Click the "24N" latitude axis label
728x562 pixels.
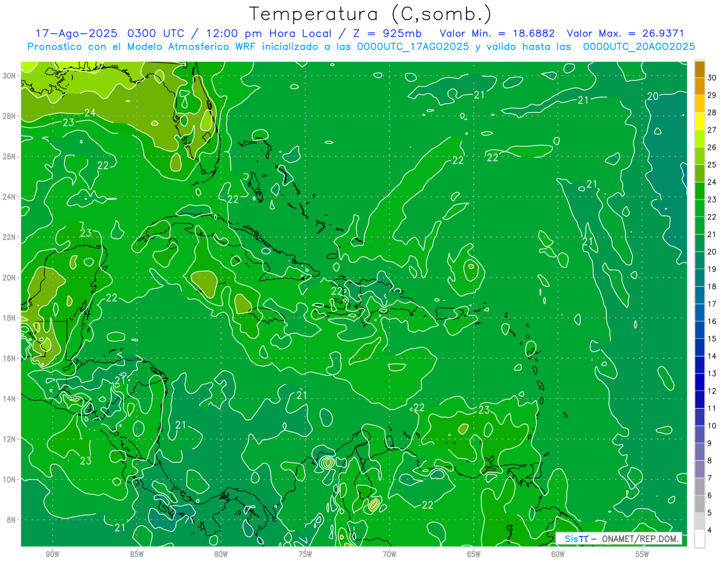(x=10, y=197)
